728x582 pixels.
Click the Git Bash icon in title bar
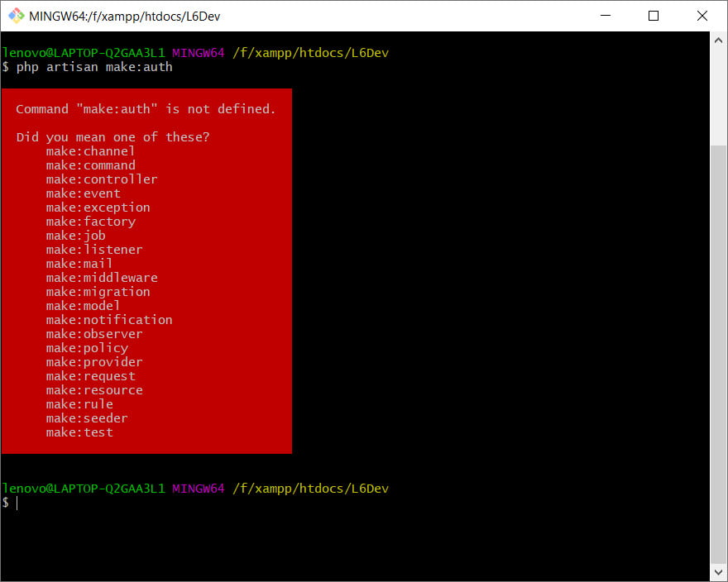(x=17, y=16)
